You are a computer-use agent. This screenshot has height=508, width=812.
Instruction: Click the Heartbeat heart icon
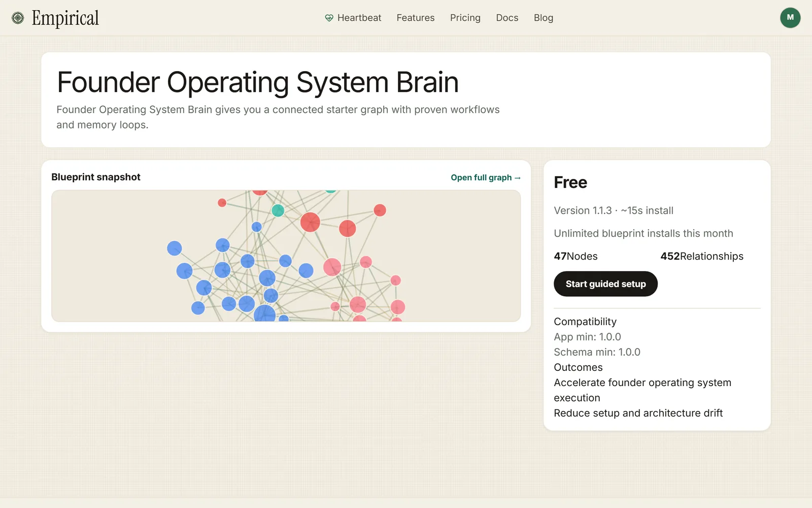(329, 18)
